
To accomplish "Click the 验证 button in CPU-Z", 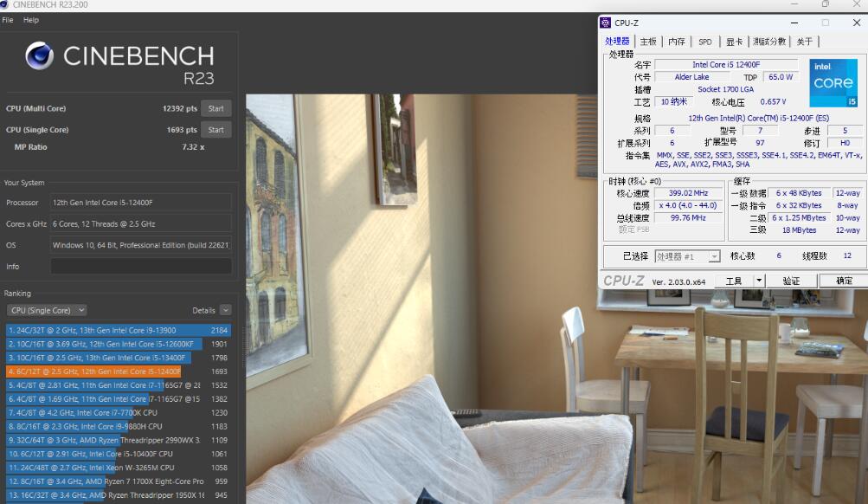I will click(x=791, y=281).
